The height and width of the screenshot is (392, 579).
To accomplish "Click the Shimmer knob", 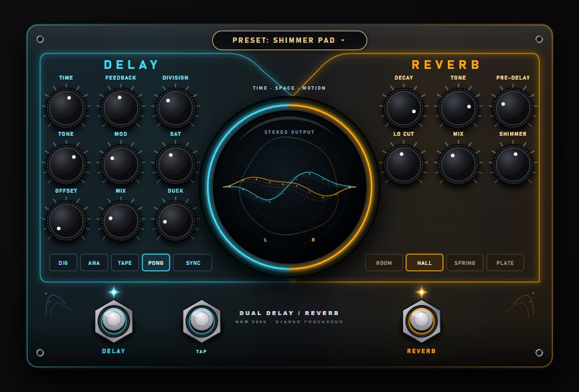I will click(513, 165).
